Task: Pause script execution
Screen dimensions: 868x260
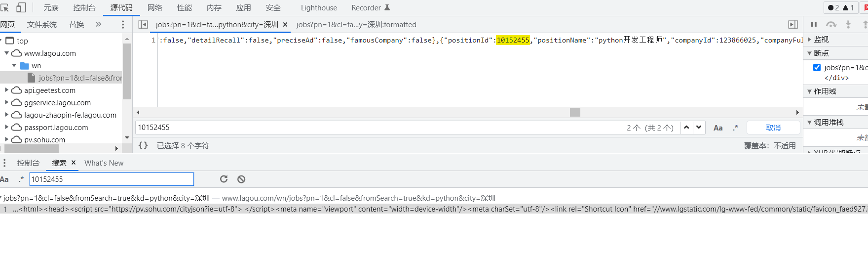Action: coord(814,24)
